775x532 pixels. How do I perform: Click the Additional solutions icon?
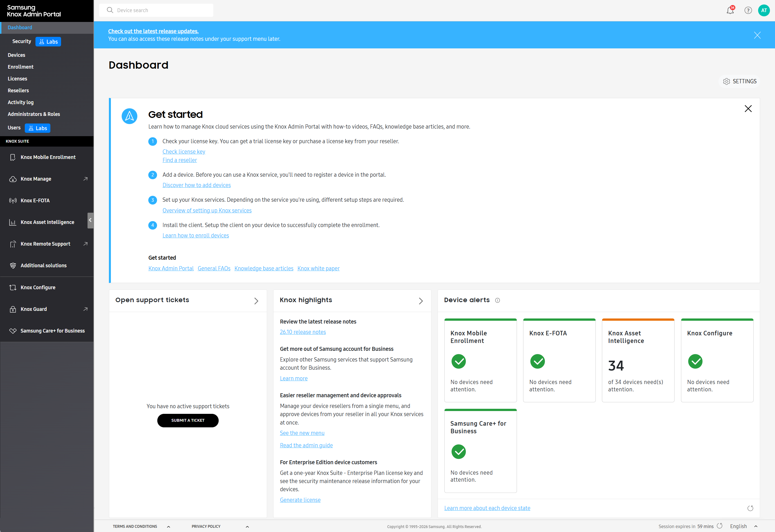[x=13, y=266]
